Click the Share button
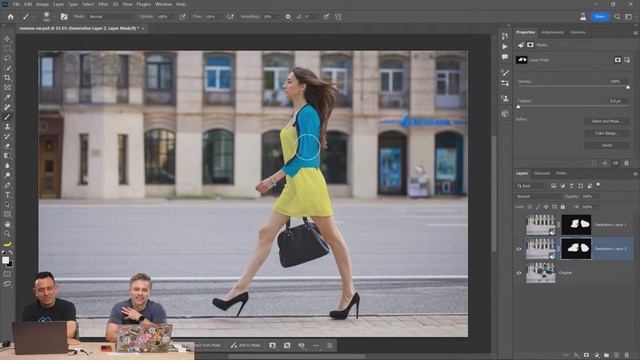640x360 pixels. pyautogui.click(x=600, y=17)
